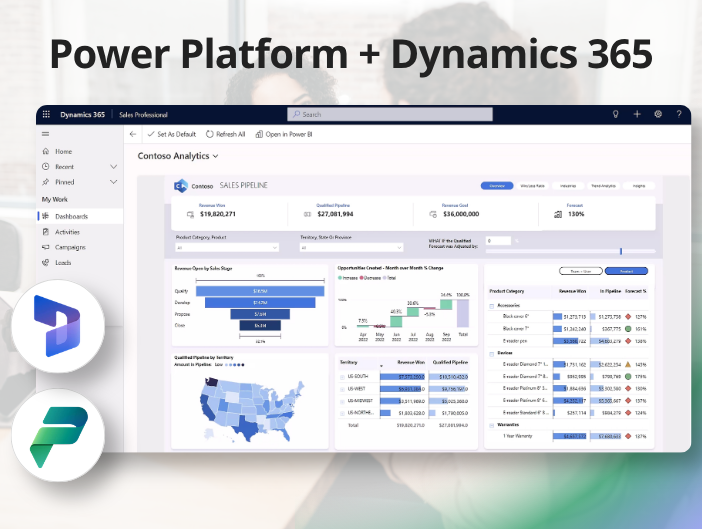Click the Qualify funnel bar
The height and width of the screenshot is (529, 702).
260,291
